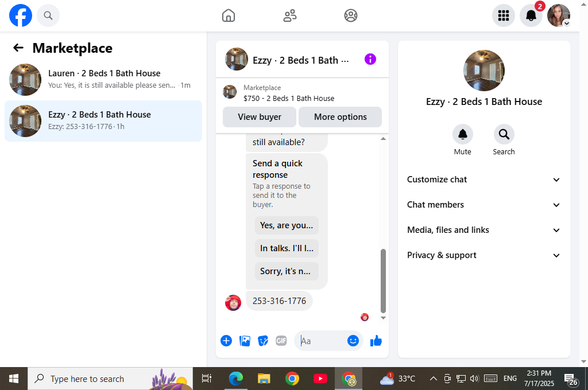
Task: Send quick response 'Sorry, it's n...'
Action: coord(287,271)
